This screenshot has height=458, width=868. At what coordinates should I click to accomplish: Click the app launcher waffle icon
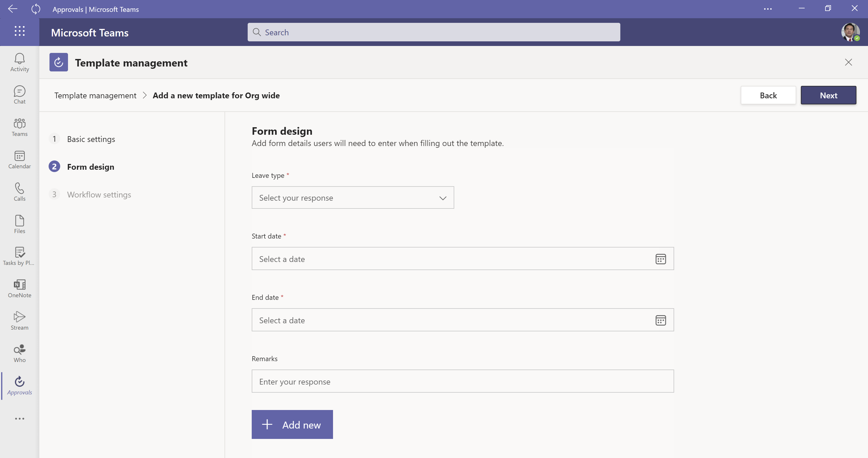20,31
